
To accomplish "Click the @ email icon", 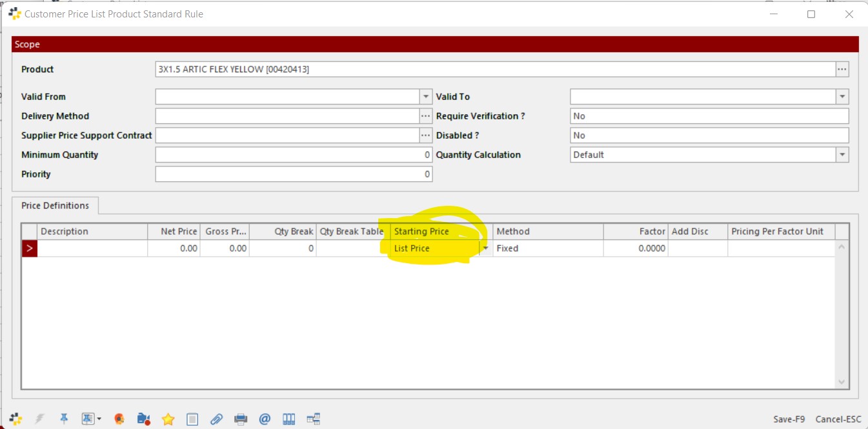I will point(265,419).
